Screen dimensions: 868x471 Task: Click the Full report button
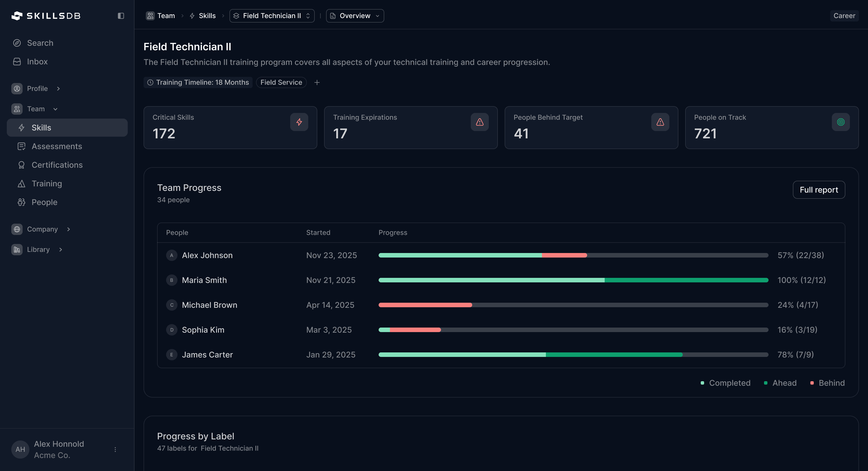coord(819,189)
